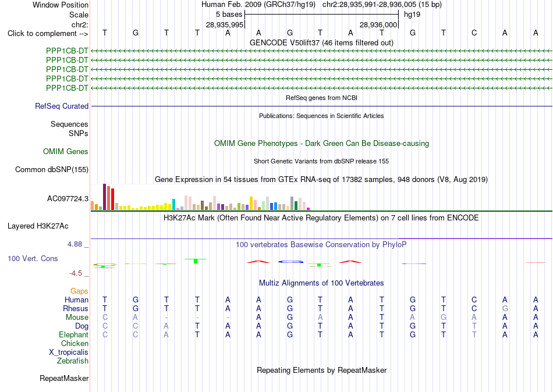Click the SNPs track label

click(79, 134)
